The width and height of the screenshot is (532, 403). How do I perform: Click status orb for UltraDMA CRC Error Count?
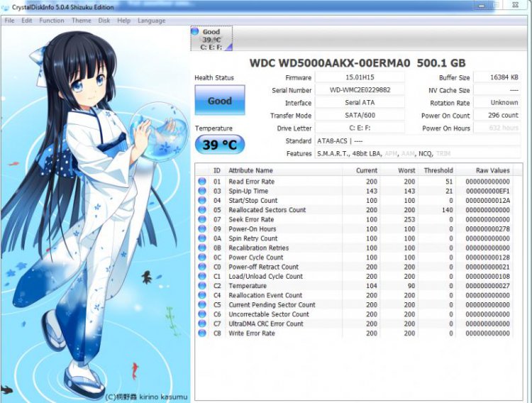pyautogui.click(x=202, y=324)
